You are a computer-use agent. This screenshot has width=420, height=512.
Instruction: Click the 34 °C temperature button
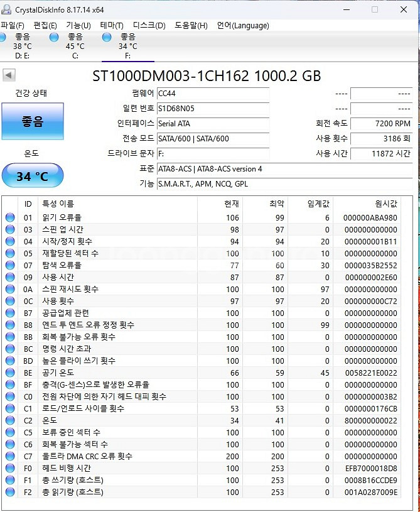[33, 177]
